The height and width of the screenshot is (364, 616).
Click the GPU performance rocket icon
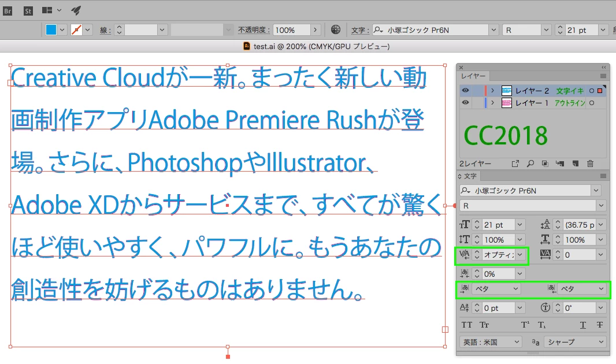(x=76, y=10)
